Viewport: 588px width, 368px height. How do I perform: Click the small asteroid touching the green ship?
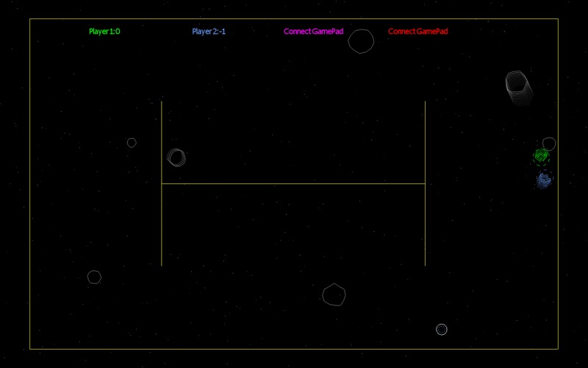549,144
